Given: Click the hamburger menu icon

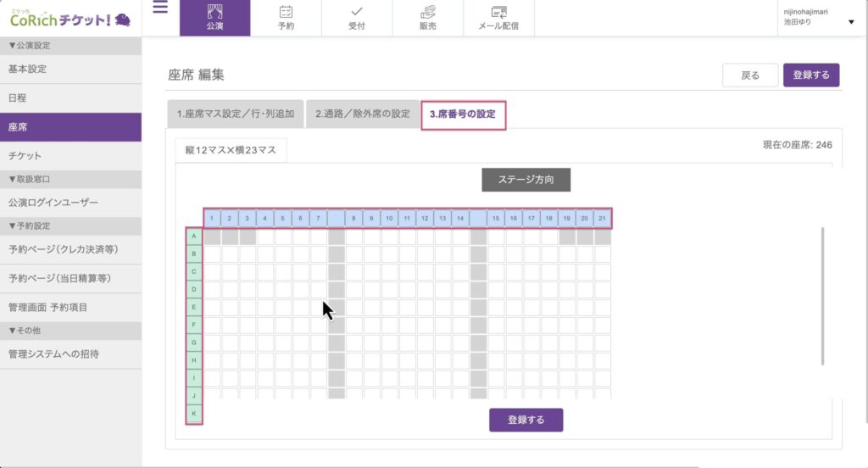Looking at the screenshot, I should 160,8.
